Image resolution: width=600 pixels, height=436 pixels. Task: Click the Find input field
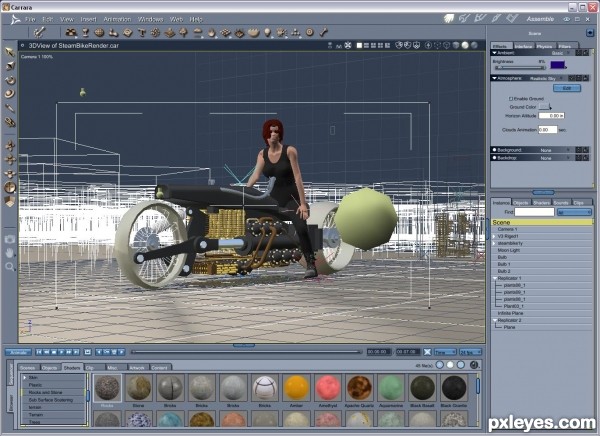click(x=534, y=212)
